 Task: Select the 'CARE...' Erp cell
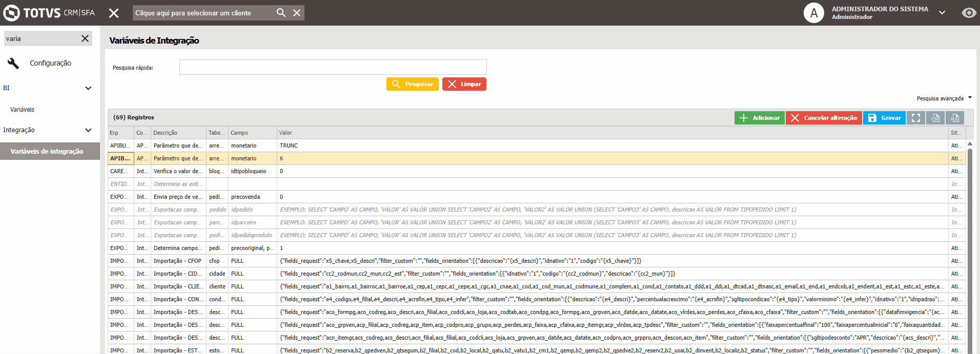[x=121, y=171]
